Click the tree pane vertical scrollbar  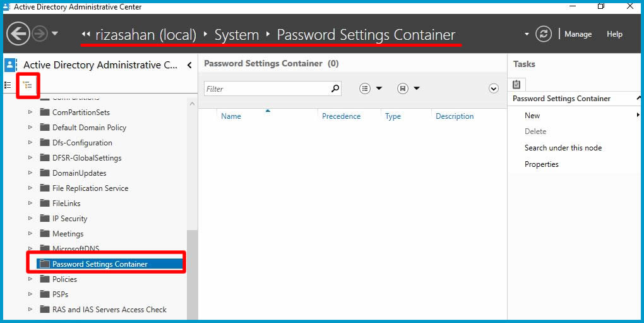[x=192, y=276]
